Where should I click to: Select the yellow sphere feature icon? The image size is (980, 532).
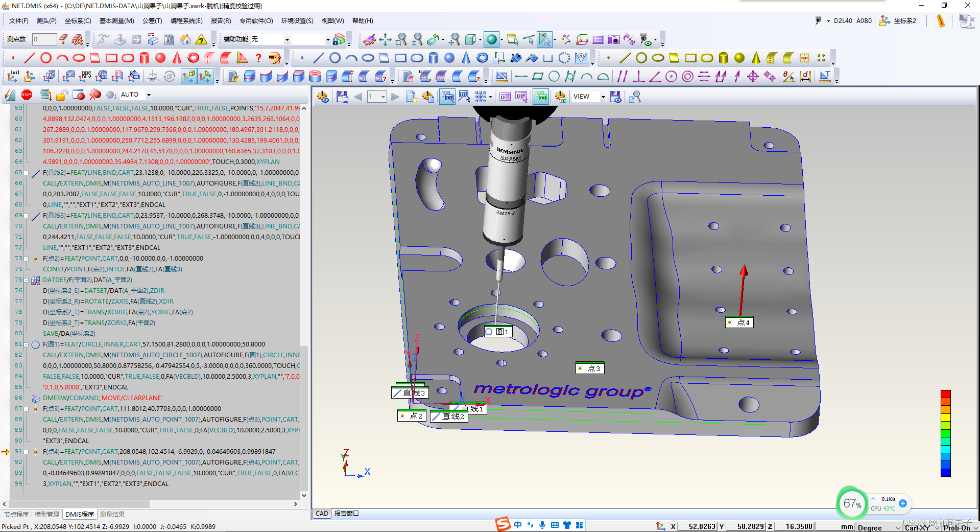tap(739, 58)
